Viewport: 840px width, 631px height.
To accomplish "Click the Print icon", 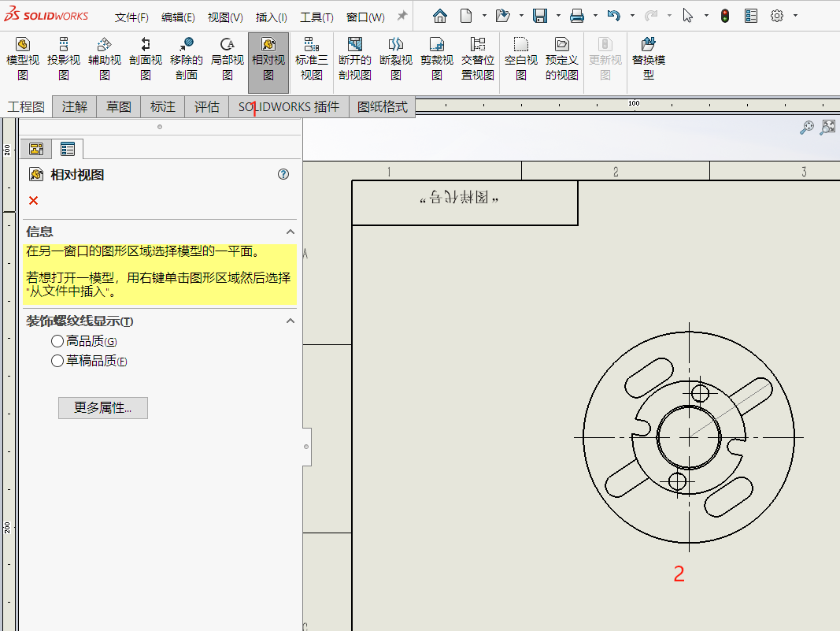I will coord(577,16).
